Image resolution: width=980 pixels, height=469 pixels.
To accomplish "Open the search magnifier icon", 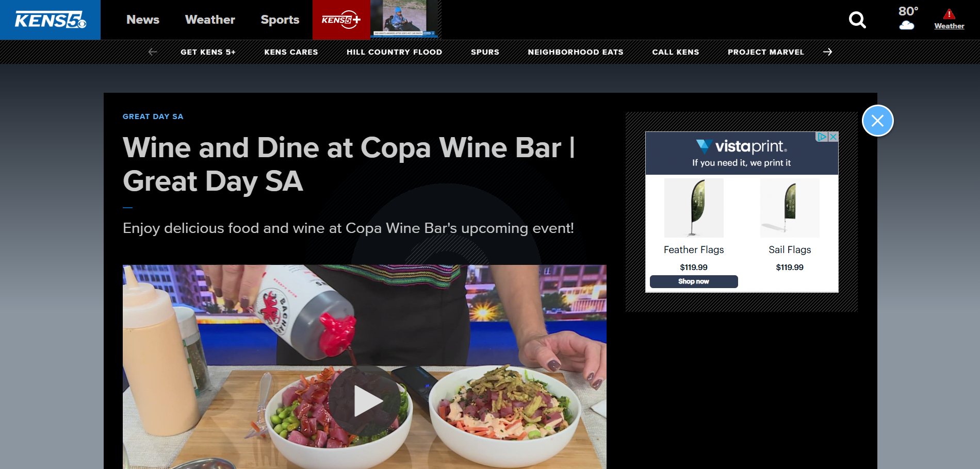I will (x=857, y=20).
